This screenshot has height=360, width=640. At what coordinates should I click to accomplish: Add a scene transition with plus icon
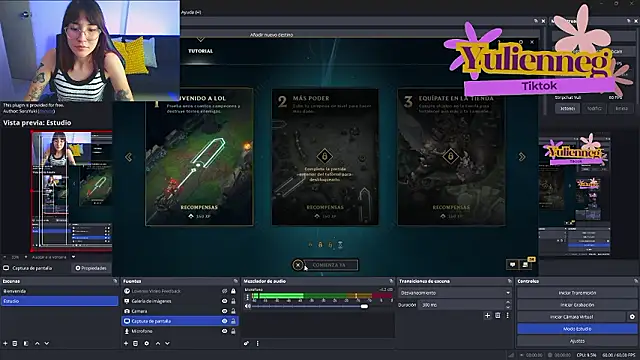click(x=487, y=316)
